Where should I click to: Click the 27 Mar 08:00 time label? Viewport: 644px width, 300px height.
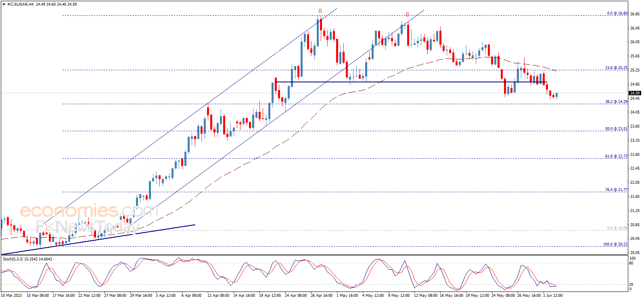[115, 296]
